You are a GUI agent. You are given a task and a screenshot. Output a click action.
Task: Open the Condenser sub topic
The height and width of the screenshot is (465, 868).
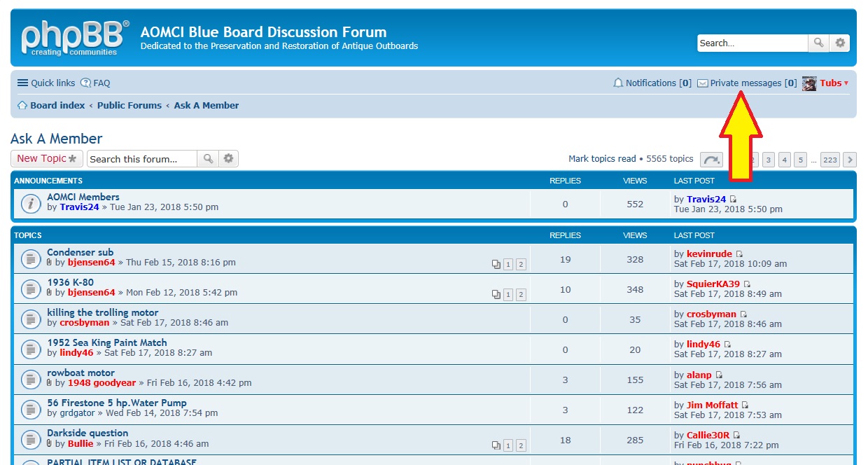click(80, 252)
